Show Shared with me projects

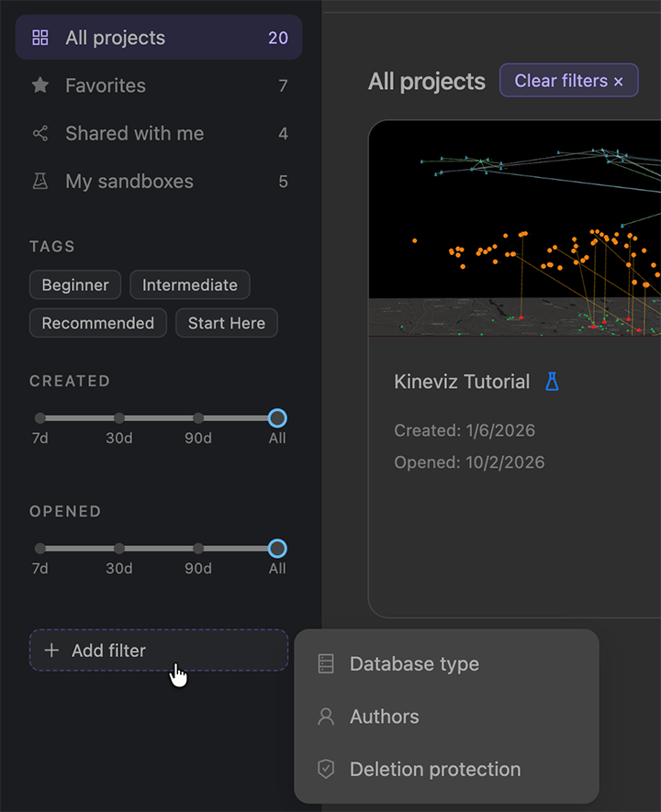[159, 133]
